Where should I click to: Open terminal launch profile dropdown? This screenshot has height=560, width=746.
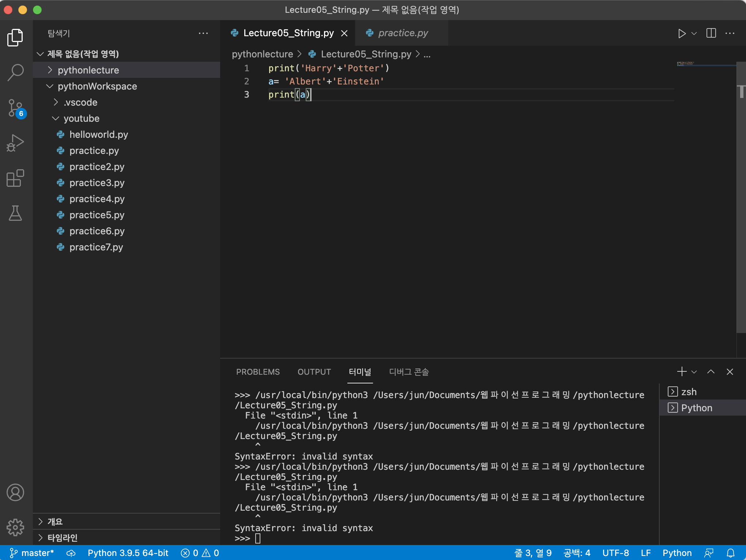point(694,372)
